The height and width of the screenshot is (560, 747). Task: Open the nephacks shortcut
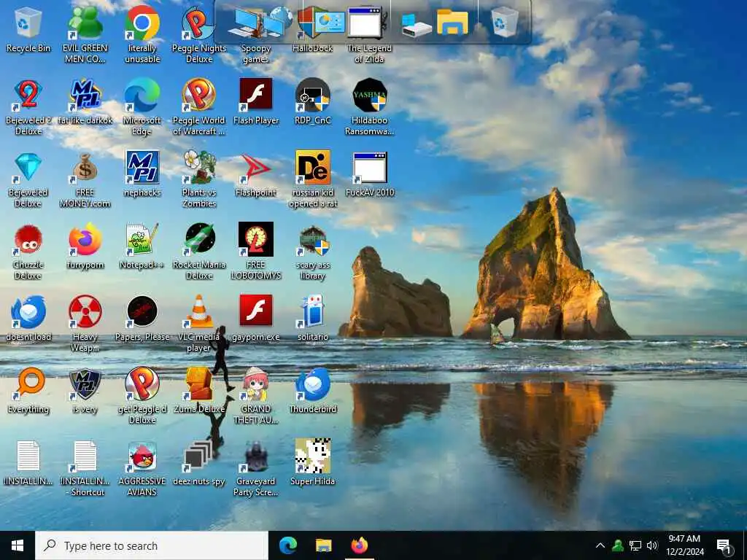tap(142, 174)
